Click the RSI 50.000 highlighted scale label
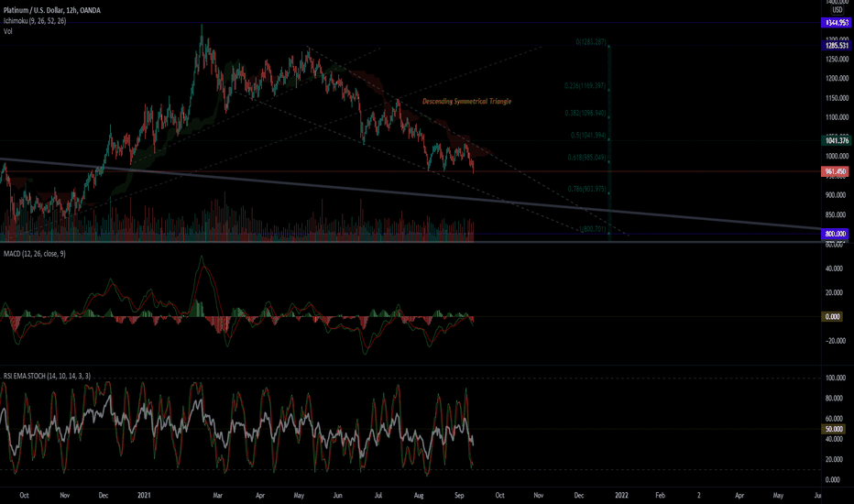The width and height of the screenshot is (854, 504). coord(833,430)
